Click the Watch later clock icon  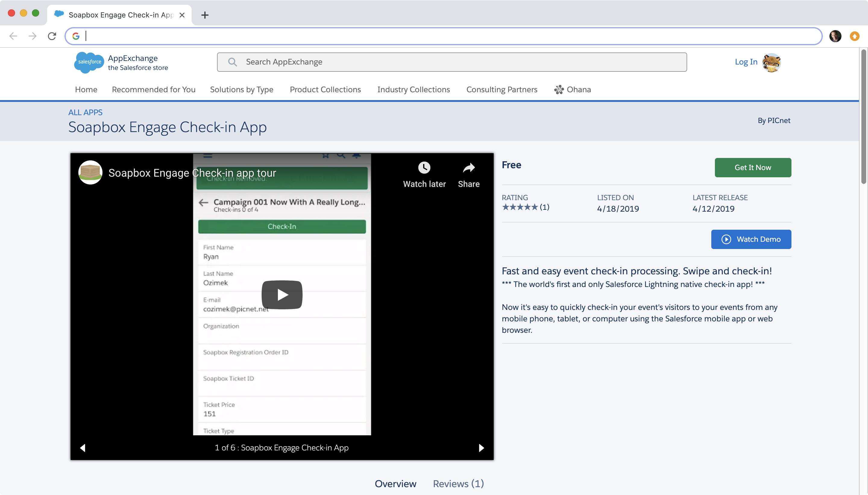[424, 168]
